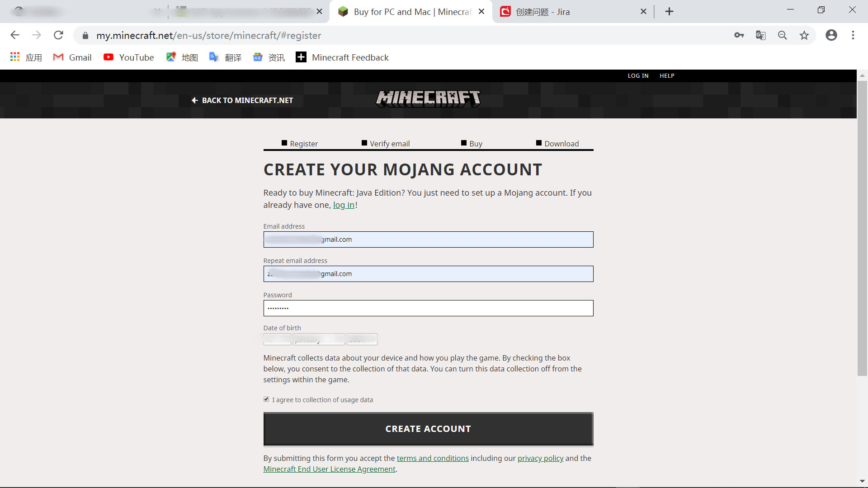Click the Google Translate page icon
Image resolution: width=868 pixels, height=488 pixels.
point(761,35)
